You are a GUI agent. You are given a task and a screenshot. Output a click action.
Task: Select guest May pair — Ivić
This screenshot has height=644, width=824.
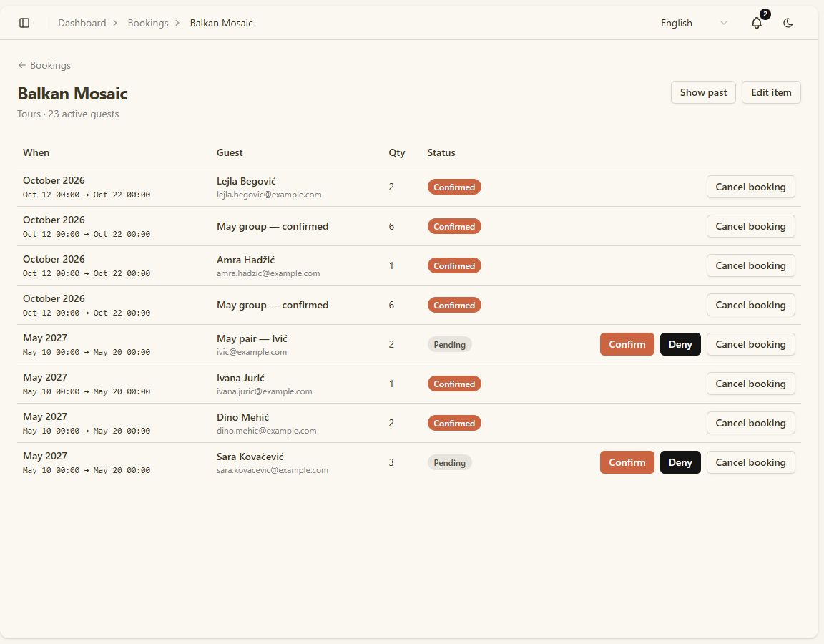pyautogui.click(x=252, y=338)
